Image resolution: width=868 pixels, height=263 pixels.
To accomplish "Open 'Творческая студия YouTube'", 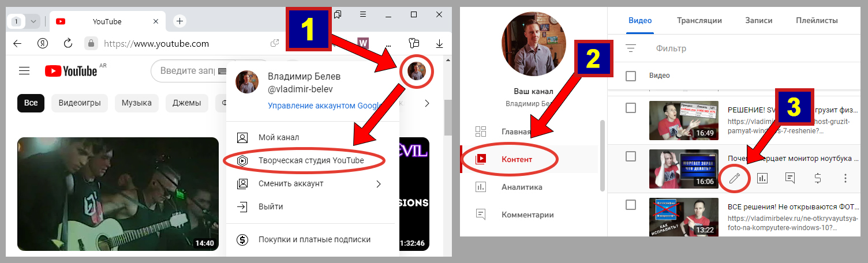I will pyautogui.click(x=312, y=160).
